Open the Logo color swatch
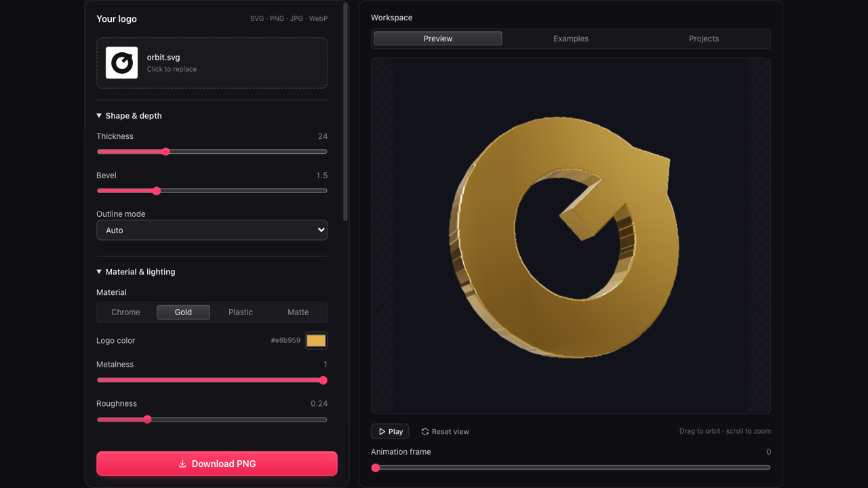This screenshot has width=868, height=488. coord(316,341)
